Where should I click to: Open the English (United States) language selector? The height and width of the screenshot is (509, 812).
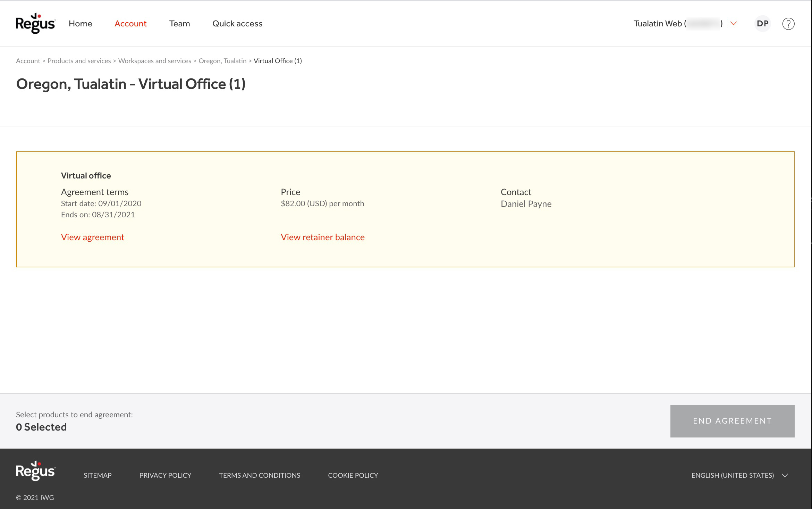[x=733, y=475]
